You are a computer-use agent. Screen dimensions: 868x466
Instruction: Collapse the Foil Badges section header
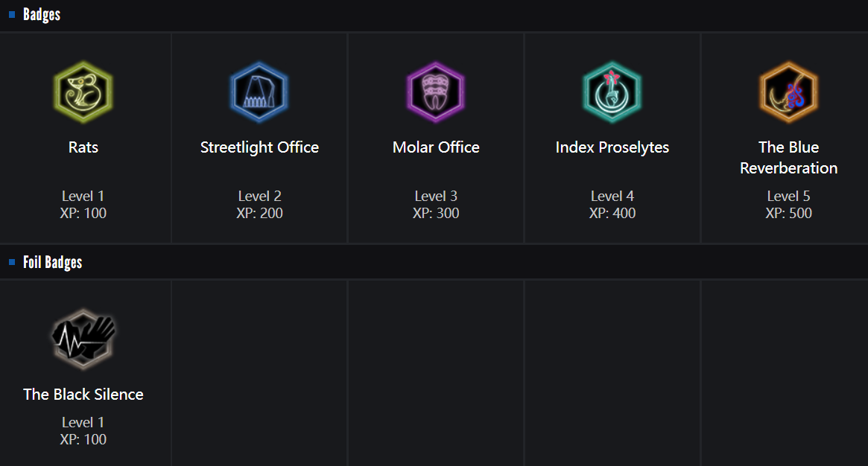click(x=52, y=262)
